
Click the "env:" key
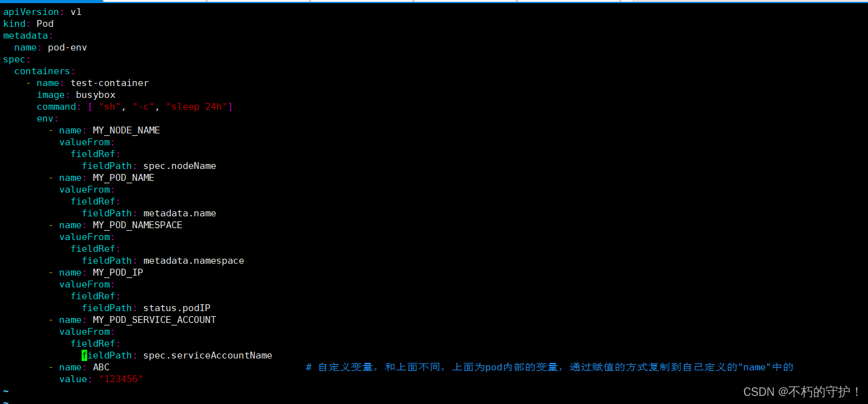[x=48, y=118]
